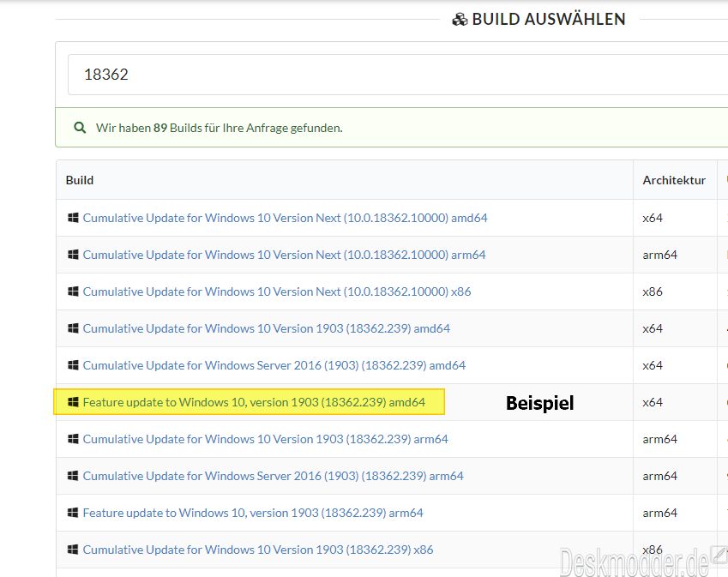
Task: Click Windows logo beside 1903 18362.239 x86 row
Action: click(x=73, y=550)
